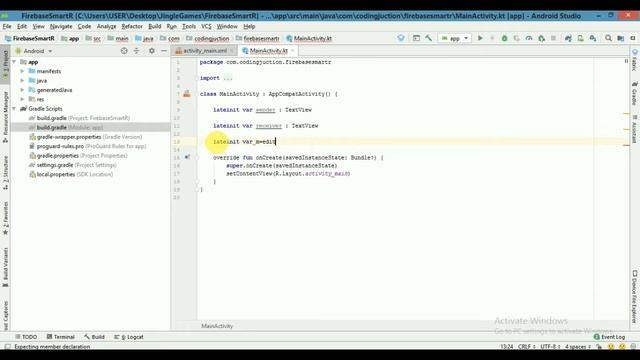Viewport: 640px width, 360px height.
Task: Hide the Project panel with minus icon
Action: 164,51
